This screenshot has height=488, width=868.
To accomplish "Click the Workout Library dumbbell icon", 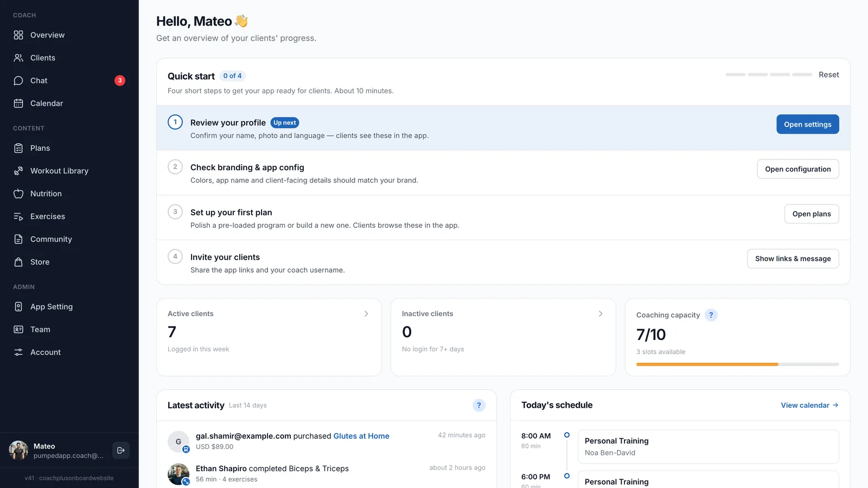I will tap(18, 171).
